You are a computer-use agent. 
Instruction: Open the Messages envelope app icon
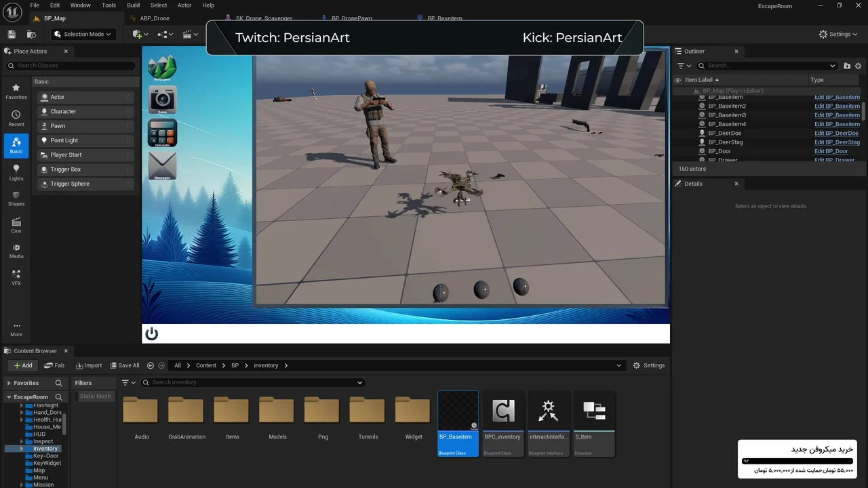click(x=162, y=166)
